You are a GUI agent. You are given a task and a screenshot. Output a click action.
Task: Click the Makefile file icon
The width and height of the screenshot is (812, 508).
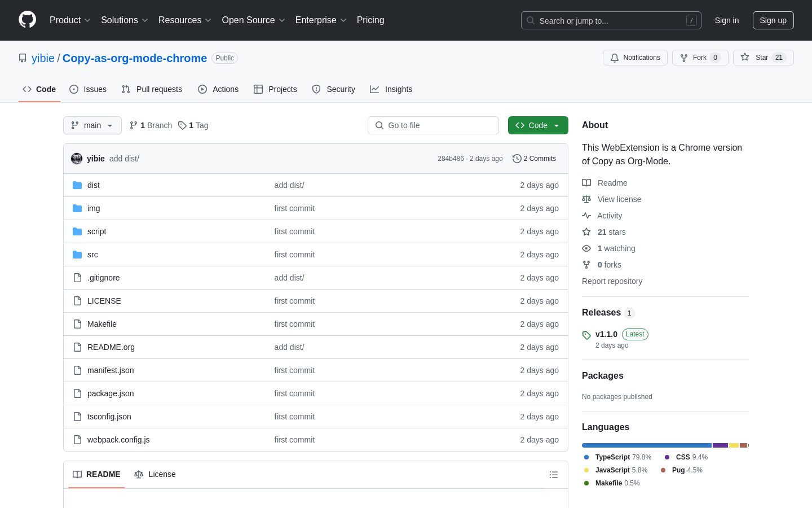(x=77, y=324)
